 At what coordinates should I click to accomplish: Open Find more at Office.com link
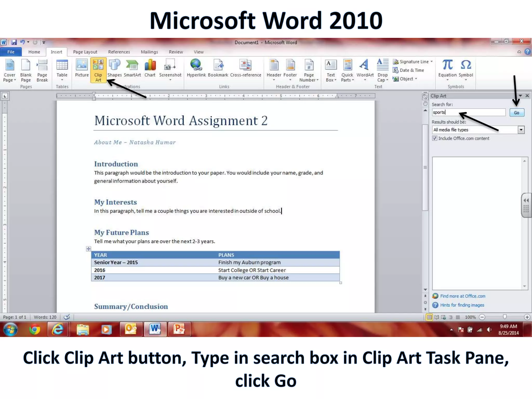click(x=463, y=296)
